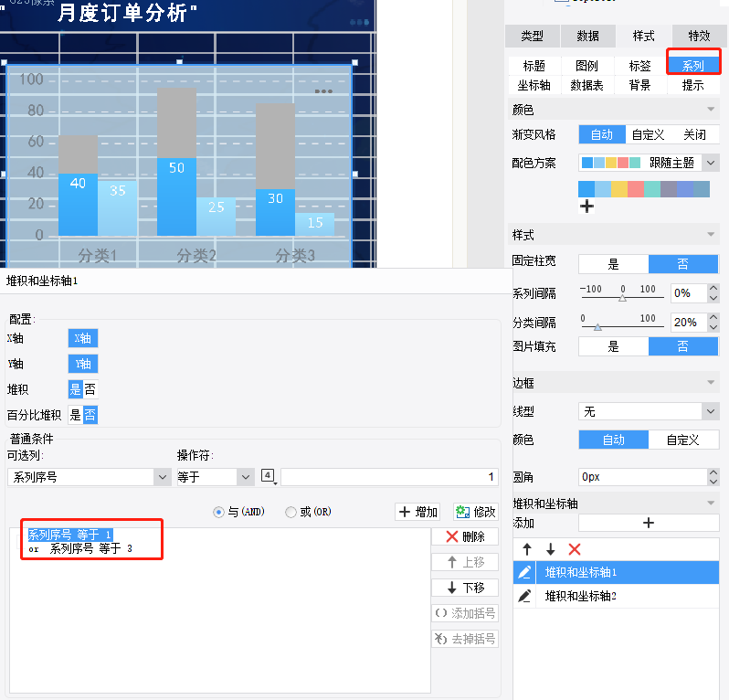Open the 系列 sub-tab
The image size is (729, 700).
pyautogui.click(x=692, y=66)
